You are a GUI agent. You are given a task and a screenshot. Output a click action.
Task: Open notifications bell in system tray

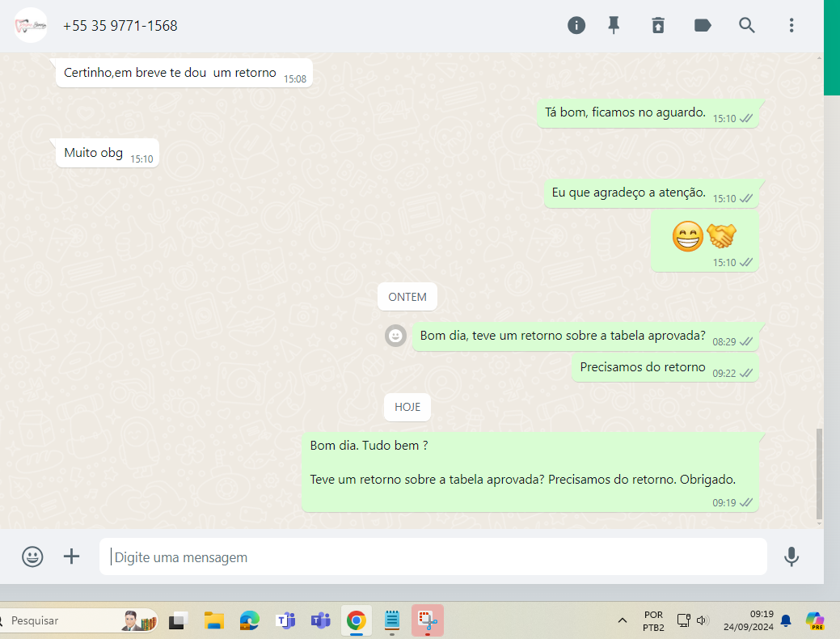click(786, 620)
